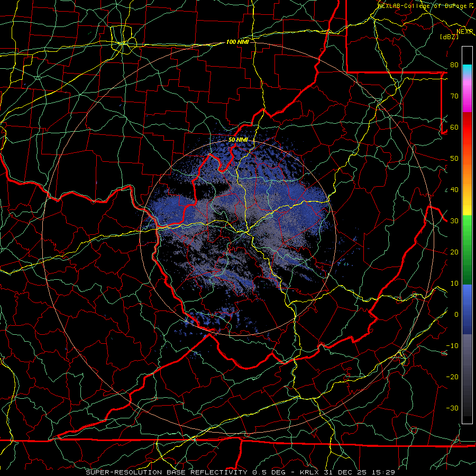Image resolution: width=476 pixels, height=476 pixels.
Task: Click the -20 value on the dBZ scale
Action: (x=452, y=377)
